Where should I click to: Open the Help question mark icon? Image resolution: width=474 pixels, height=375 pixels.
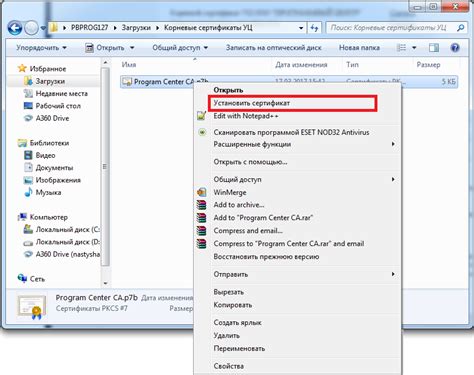[x=455, y=48]
